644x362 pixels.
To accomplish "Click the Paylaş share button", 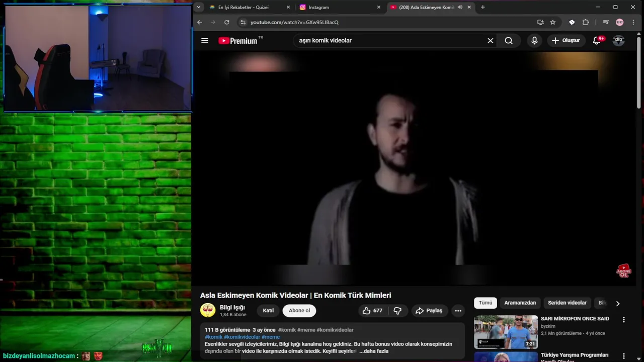I will [429, 311].
